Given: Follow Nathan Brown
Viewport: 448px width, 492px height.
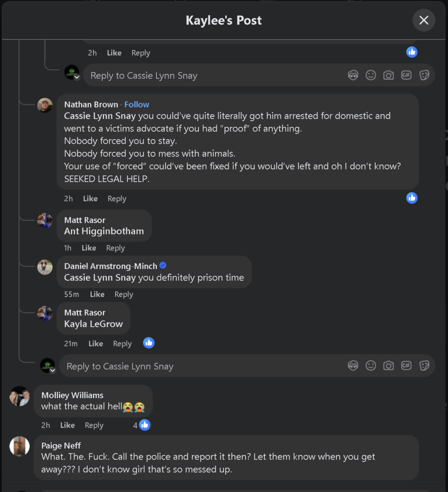Looking at the screenshot, I should 136,104.
